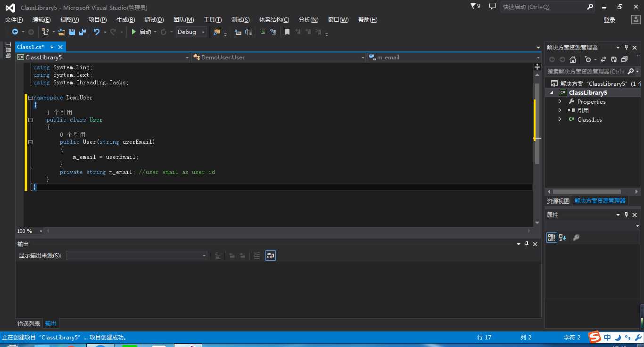Select the ClassLibrary5 project node
The height and width of the screenshot is (347, 644).
pos(587,93)
